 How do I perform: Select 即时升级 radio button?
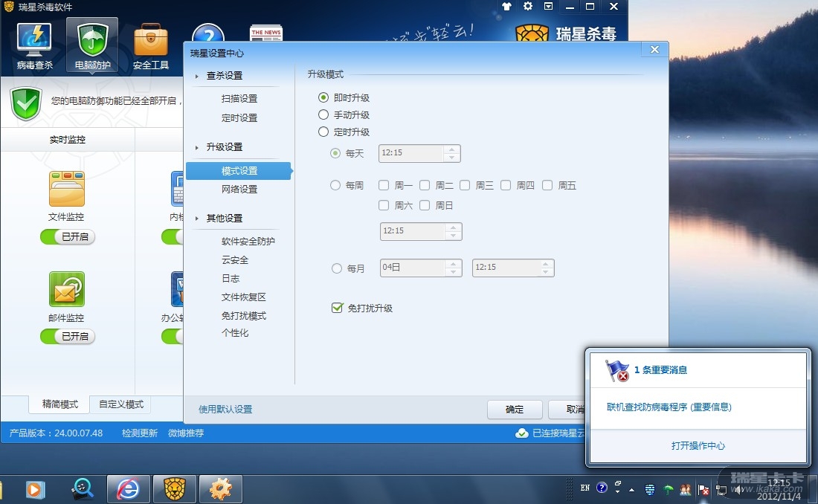[x=323, y=97]
